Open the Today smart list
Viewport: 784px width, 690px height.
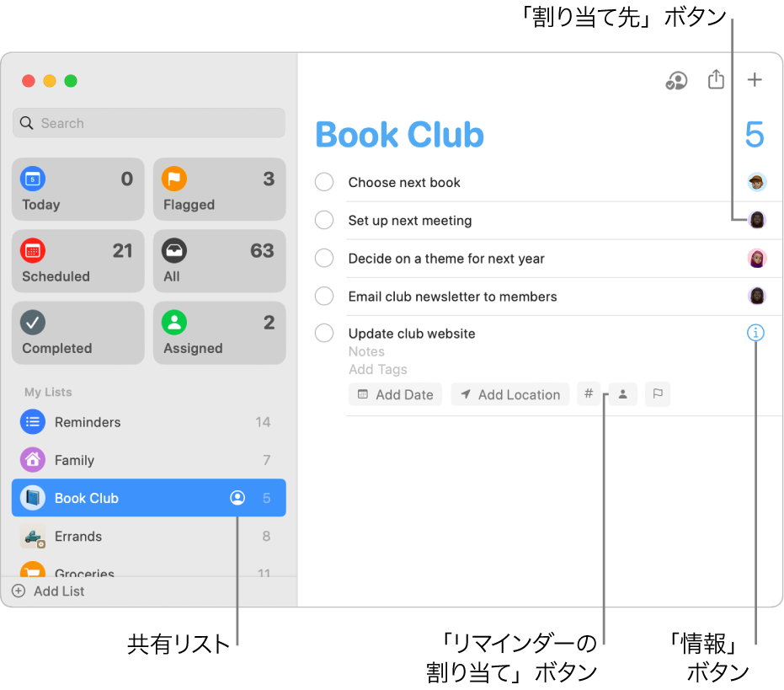(x=78, y=189)
